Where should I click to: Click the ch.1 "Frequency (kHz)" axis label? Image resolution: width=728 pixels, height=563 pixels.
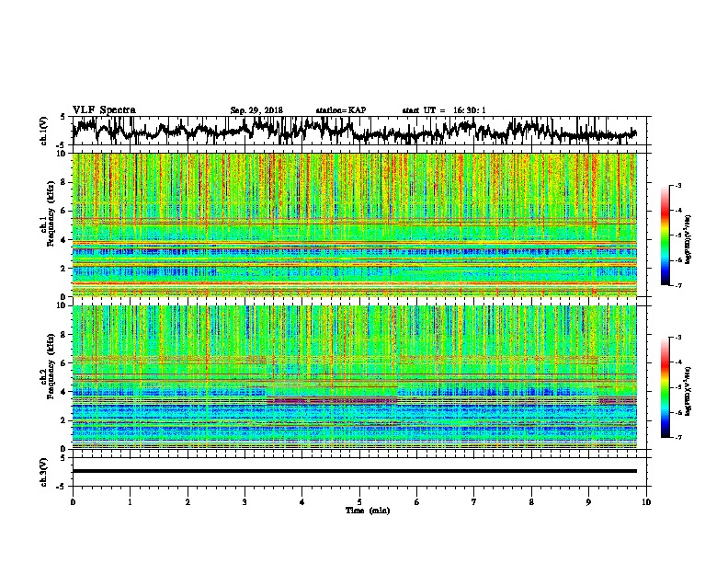(51, 214)
